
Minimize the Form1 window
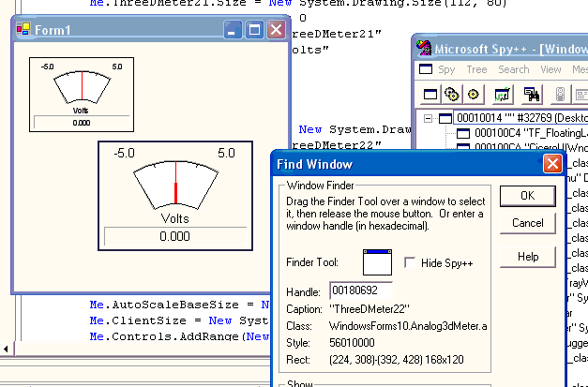pos(233,30)
